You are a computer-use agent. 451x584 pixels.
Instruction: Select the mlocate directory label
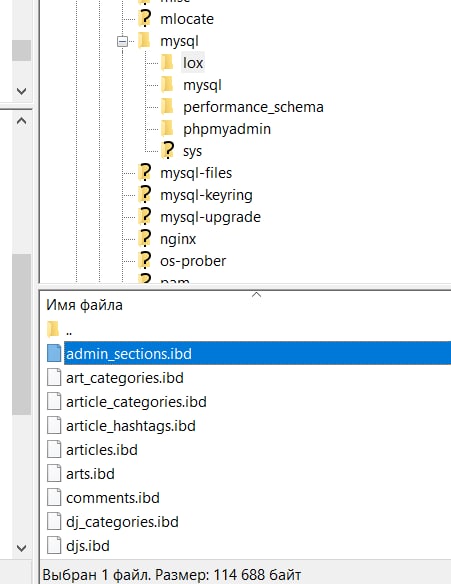187,19
